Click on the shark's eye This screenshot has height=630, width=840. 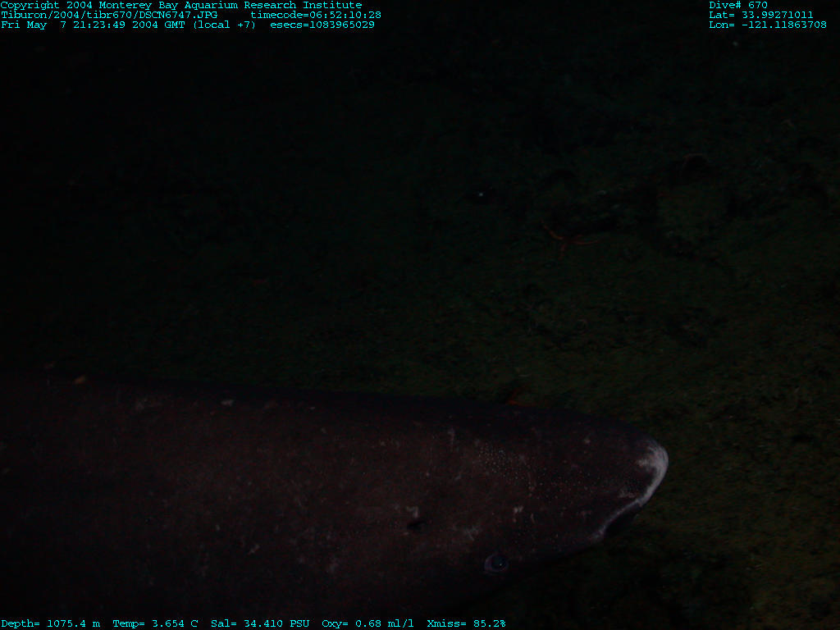coord(495,562)
